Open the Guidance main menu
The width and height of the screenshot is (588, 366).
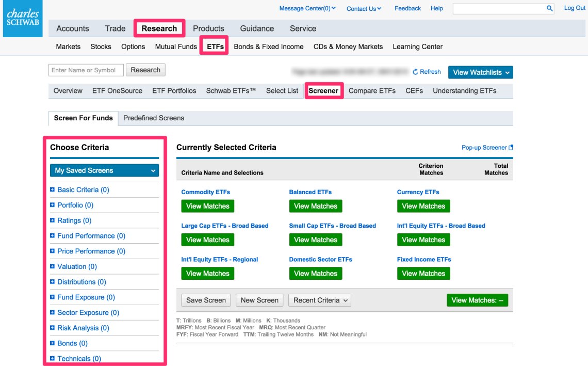(257, 28)
